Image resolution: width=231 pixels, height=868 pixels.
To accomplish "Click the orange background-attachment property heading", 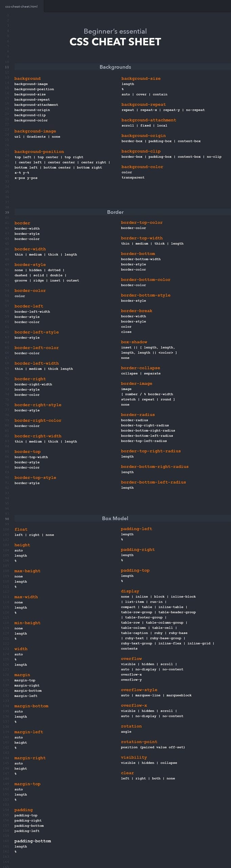I will 149,120.
